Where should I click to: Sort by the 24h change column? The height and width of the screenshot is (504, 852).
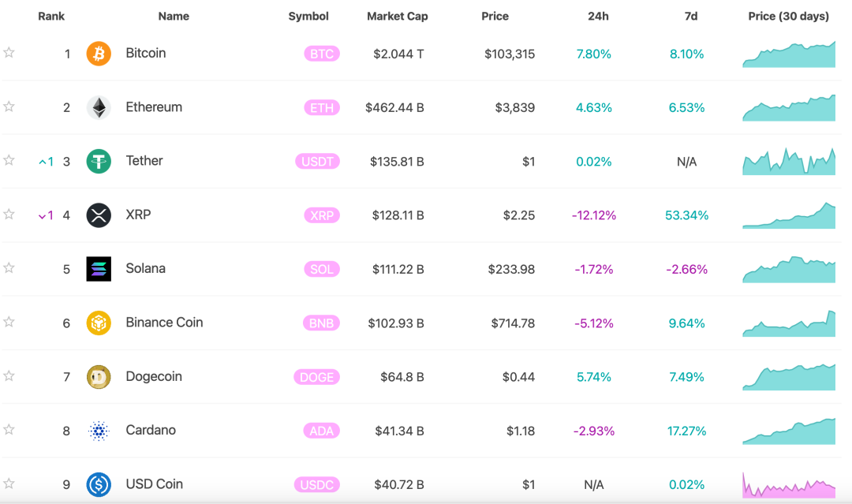[x=598, y=16]
